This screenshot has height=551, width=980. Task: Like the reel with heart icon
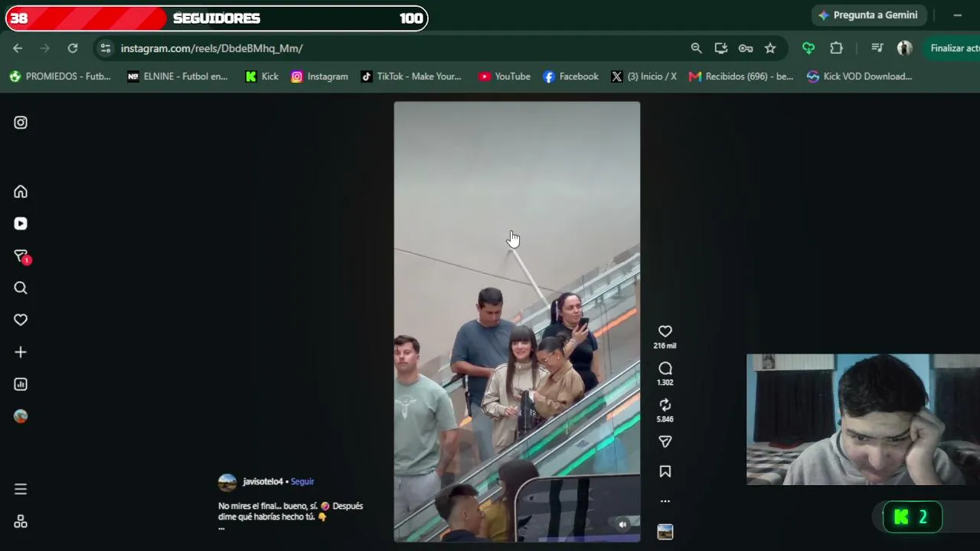665,331
